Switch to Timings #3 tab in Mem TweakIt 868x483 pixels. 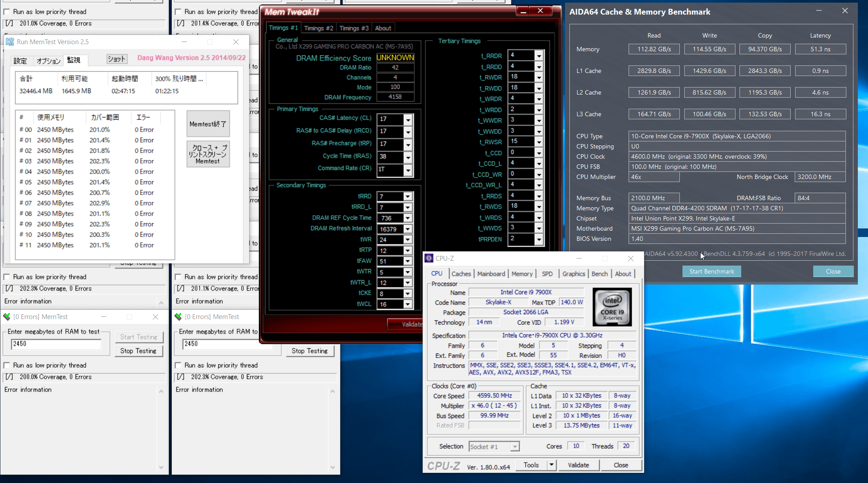point(354,28)
